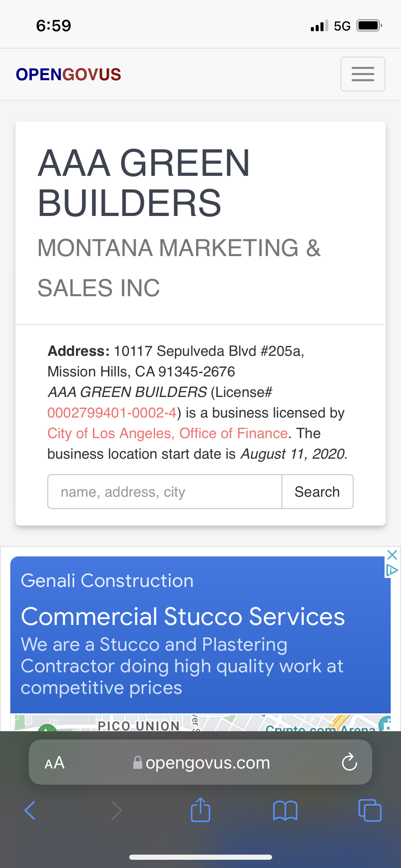This screenshot has height=868, width=401.
Task: Open Safari bookmarks book icon
Action: pyautogui.click(x=285, y=810)
